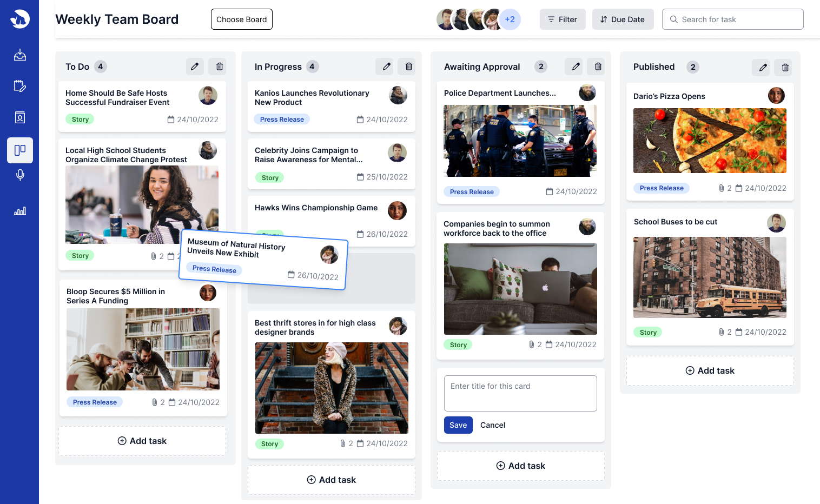
Task: Save the new card title
Action: [x=458, y=425]
